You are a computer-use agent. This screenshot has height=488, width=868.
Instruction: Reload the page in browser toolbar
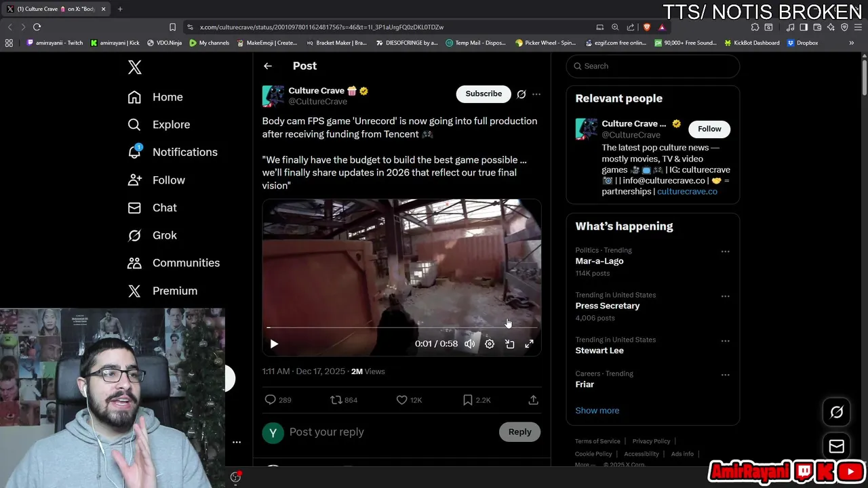click(x=37, y=27)
